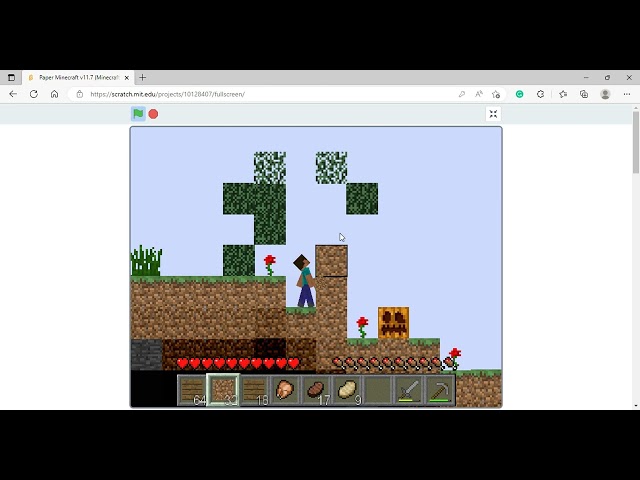Select the first wood planks hotbar slot (64)

pos(192,390)
